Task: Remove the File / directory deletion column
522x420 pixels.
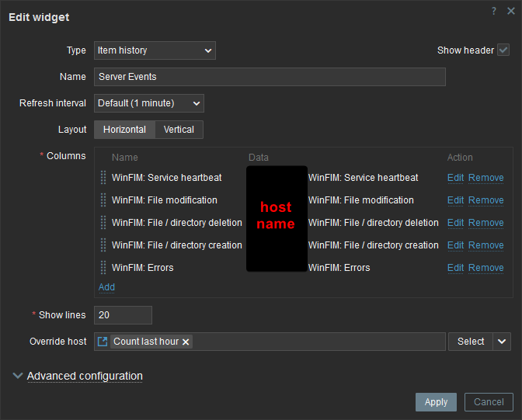Action: pyautogui.click(x=485, y=223)
